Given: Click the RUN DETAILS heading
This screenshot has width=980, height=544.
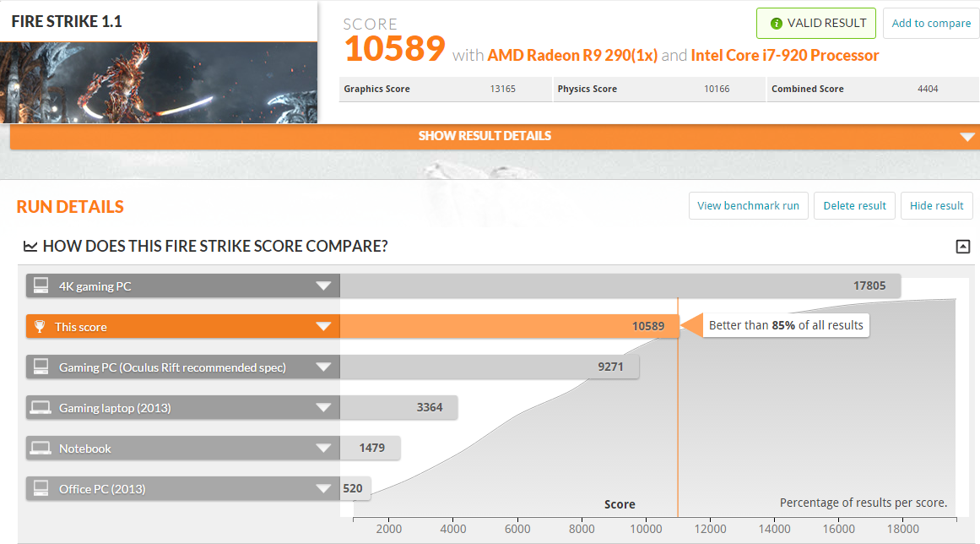Looking at the screenshot, I should 70,207.
